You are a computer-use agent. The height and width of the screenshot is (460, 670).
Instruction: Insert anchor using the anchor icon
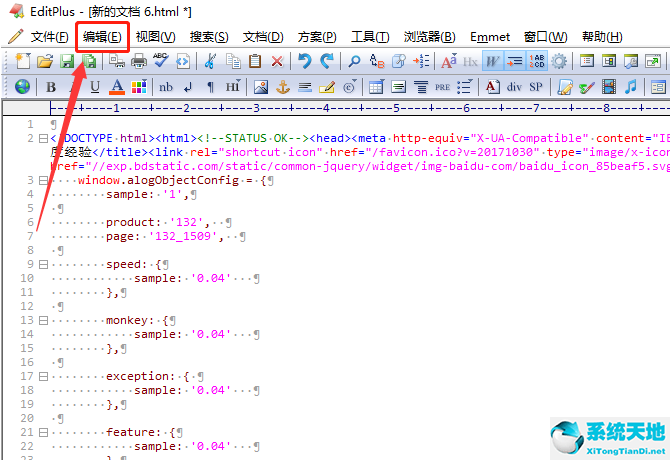pos(282,87)
